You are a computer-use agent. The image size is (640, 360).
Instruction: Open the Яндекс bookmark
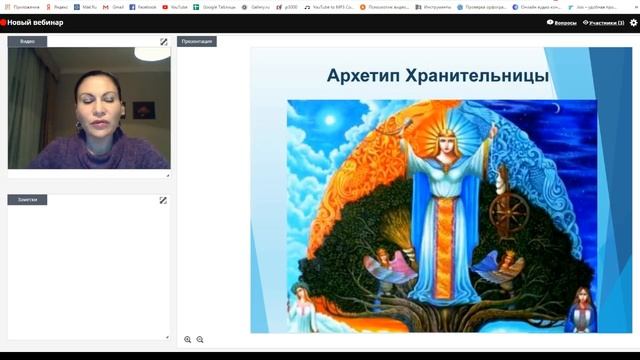tap(57, 7)
